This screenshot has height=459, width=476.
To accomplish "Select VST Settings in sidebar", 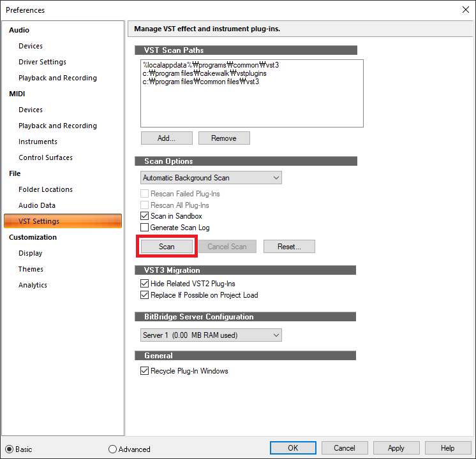I will pos(63,221).
